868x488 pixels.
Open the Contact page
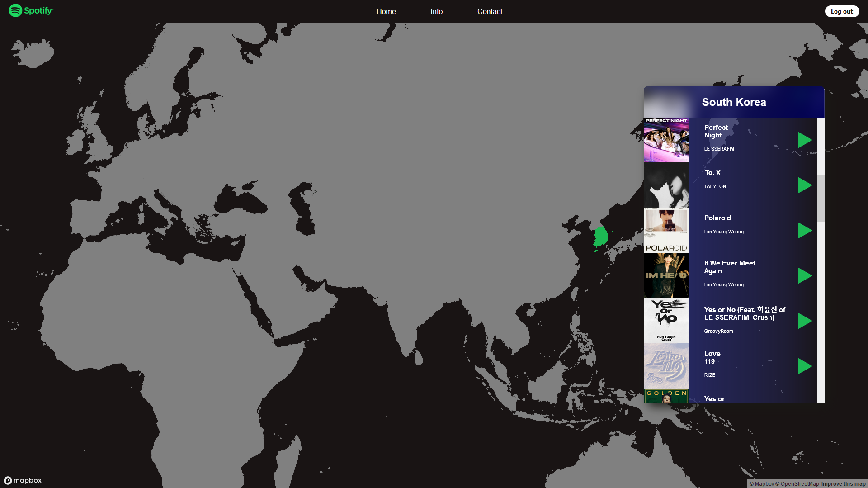pos(490,11)
